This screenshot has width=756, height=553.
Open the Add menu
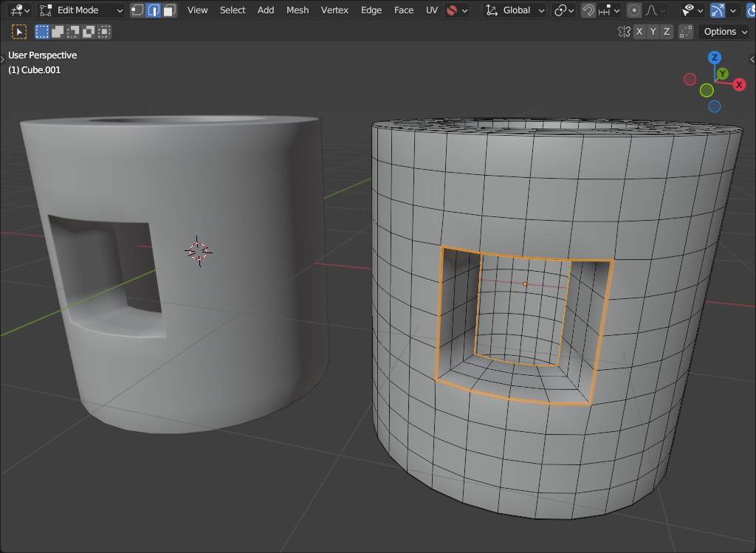point(266,10)
